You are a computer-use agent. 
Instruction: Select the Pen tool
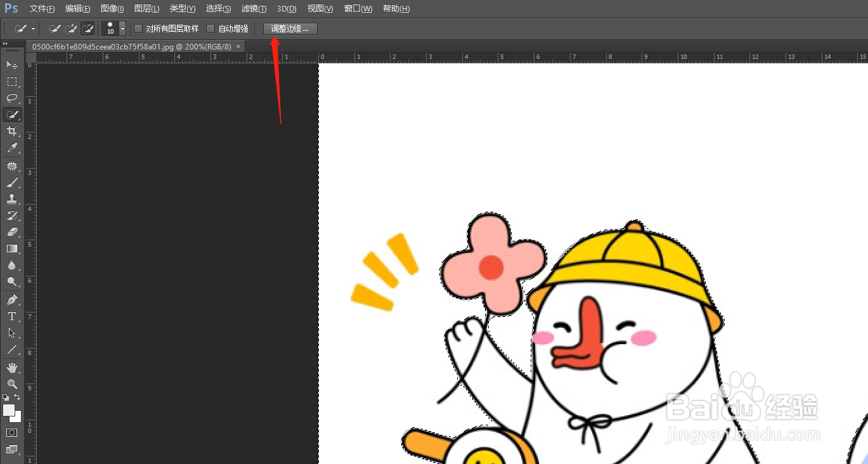pyautogui.click(x=12, y=300)
